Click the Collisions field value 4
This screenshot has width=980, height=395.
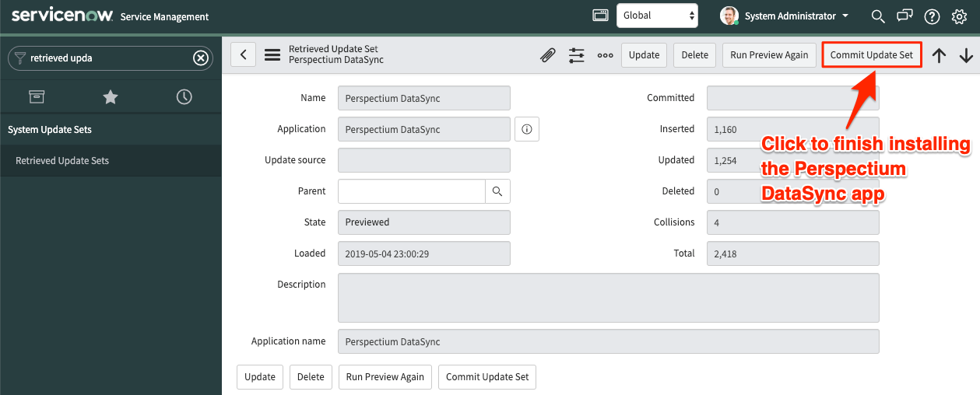click(x=793, y=222)
